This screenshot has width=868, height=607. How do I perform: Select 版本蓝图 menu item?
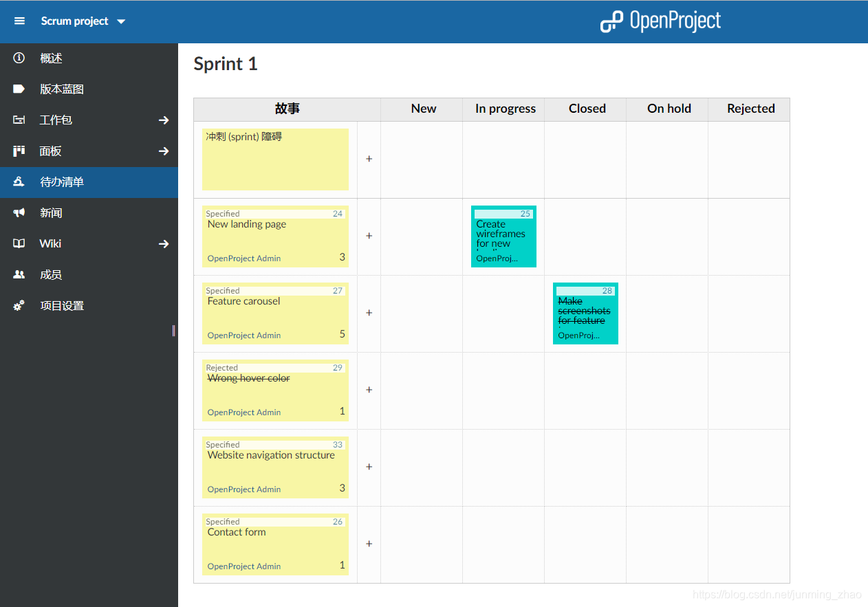(x=89, y=89)
